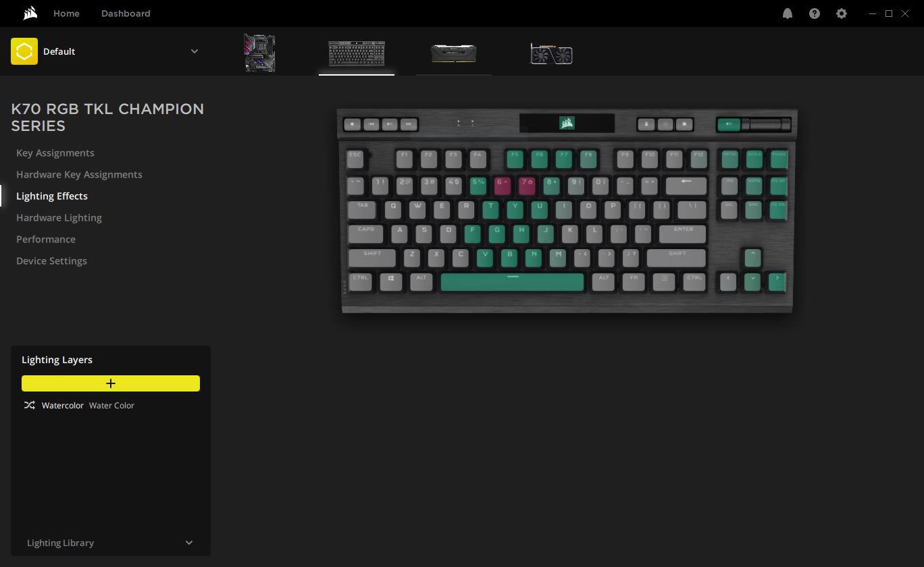Open the notifications bell icon
Viewport: 924px width, 567px height.
(x=788, y=13)
